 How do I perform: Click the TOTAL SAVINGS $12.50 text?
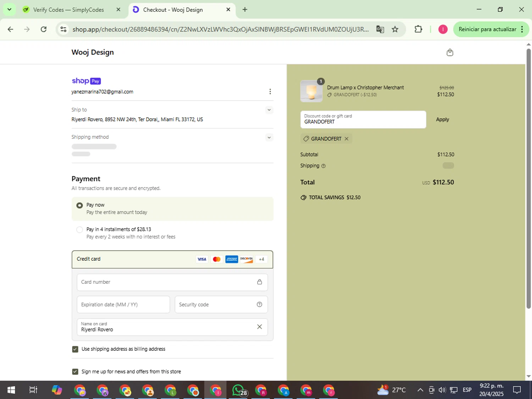coord(334,198)
